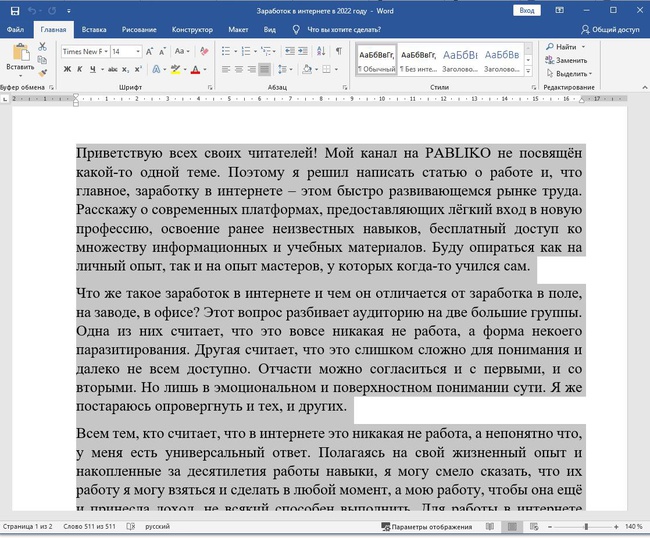Click the Выделить select button
650x538 pixels.
coord(569,73)
